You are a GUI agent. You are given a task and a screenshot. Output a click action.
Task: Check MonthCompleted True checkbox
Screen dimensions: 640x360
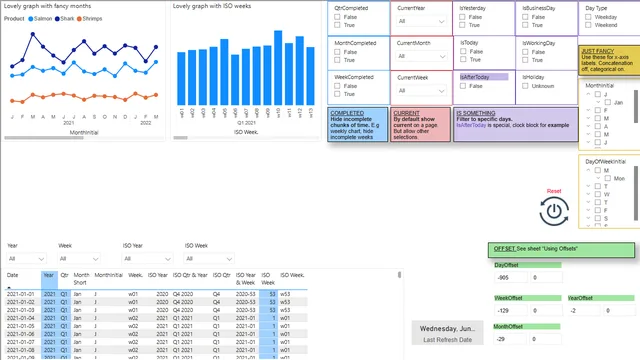click(x=337, y=60)
